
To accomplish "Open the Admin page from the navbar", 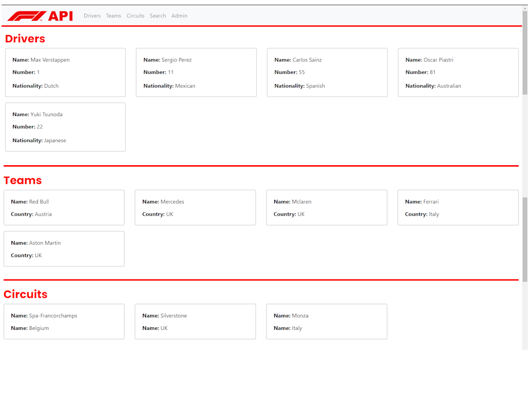I will coord(179,16).
